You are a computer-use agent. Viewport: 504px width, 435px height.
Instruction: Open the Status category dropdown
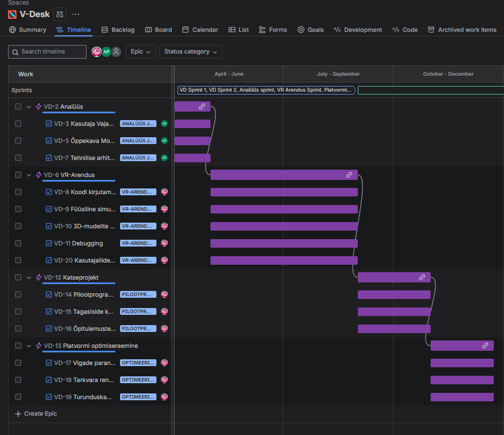(191, 52)
